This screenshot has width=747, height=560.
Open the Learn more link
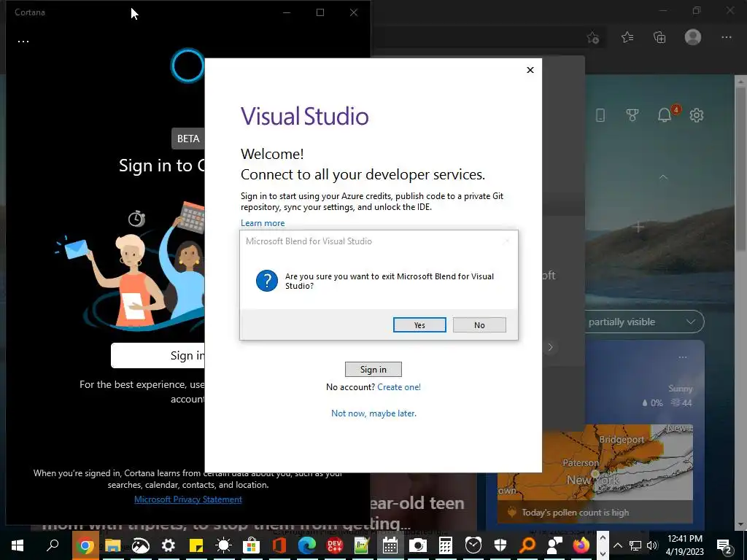(263, 223)
